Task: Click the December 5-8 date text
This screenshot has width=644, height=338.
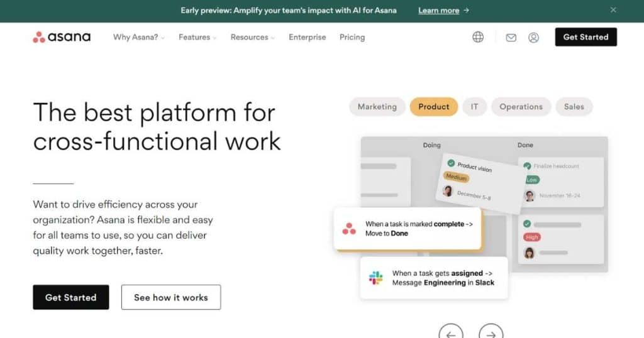Action: pos(474,195)
